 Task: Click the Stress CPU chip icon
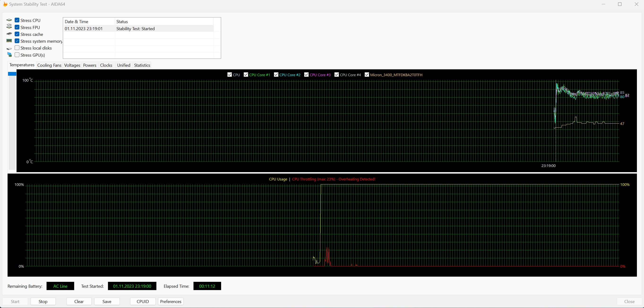pos(9,20)
